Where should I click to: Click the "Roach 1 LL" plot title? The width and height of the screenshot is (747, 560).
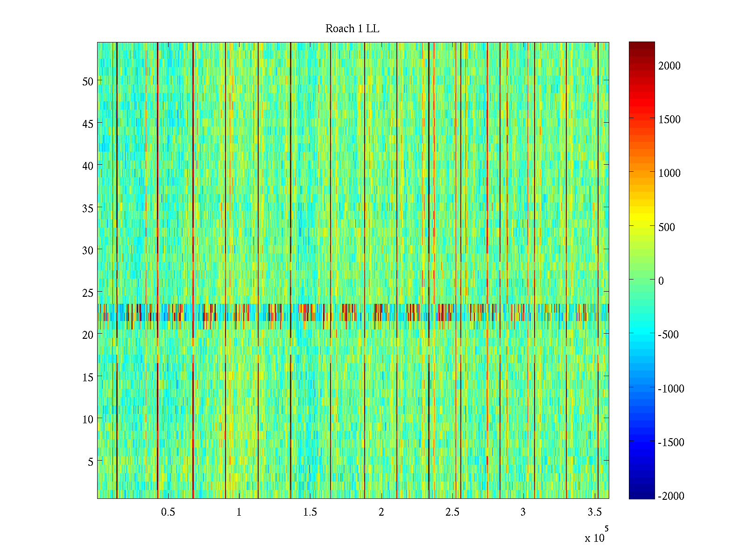tap(352, 29)
